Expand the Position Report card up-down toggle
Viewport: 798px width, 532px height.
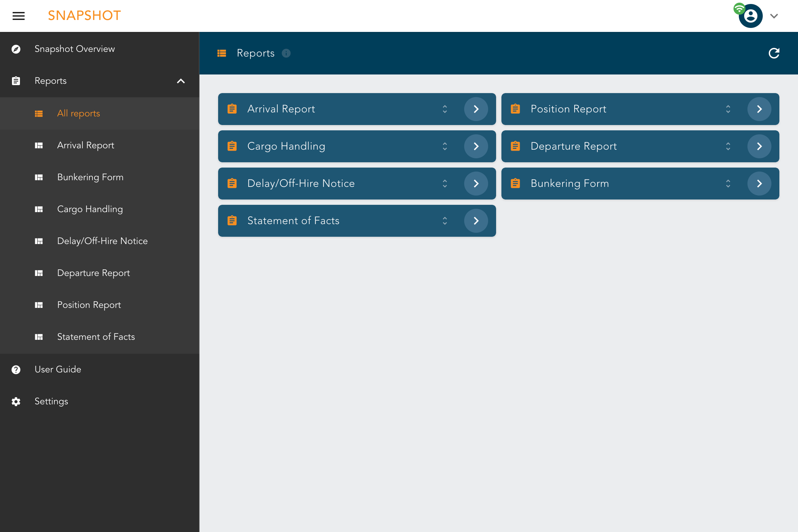[x=728, y=109]
